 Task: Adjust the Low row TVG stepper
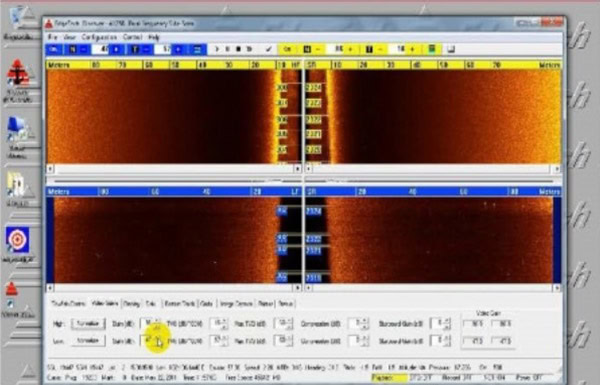point(225,340)
